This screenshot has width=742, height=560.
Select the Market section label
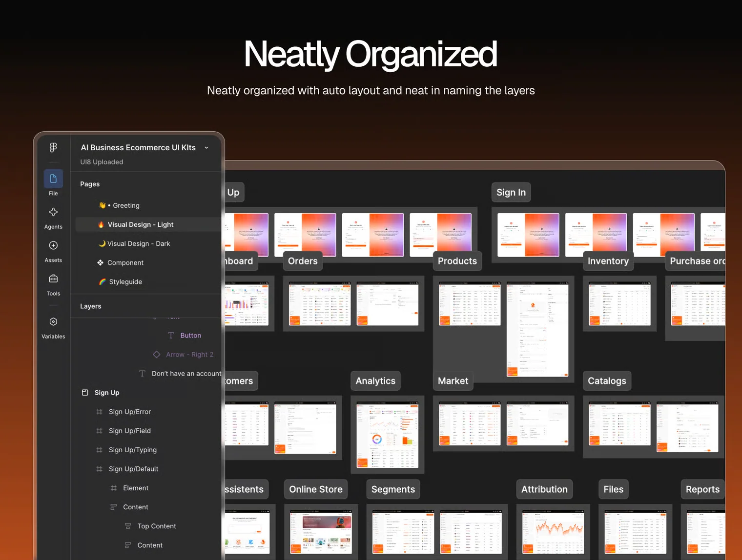pyautogui.click(x=453, y=381)
